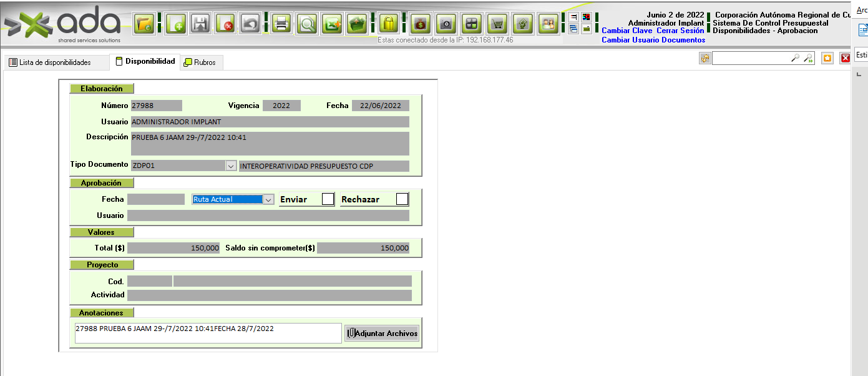Click the orange star favorites icon
Screen dimensions: 868x376
827,58
